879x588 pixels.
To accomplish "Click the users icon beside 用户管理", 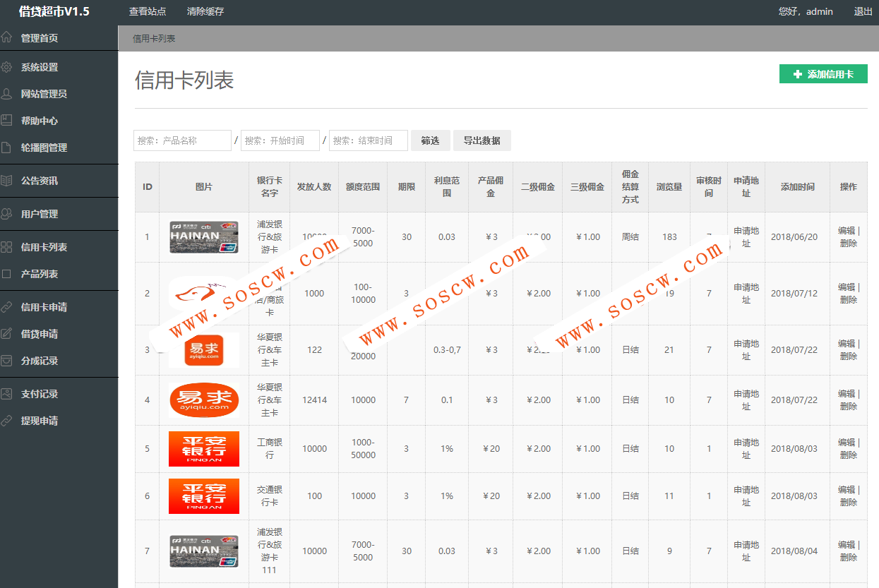I will (x=7, y=214).
